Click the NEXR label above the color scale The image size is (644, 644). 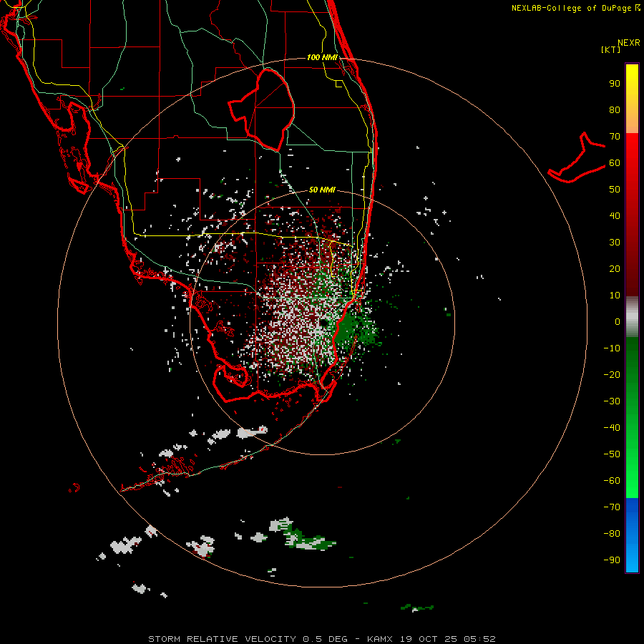[629, 43]
